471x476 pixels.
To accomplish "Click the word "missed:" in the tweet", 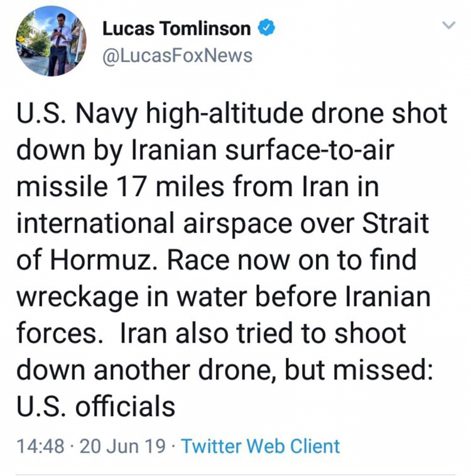I will [388, 369].
